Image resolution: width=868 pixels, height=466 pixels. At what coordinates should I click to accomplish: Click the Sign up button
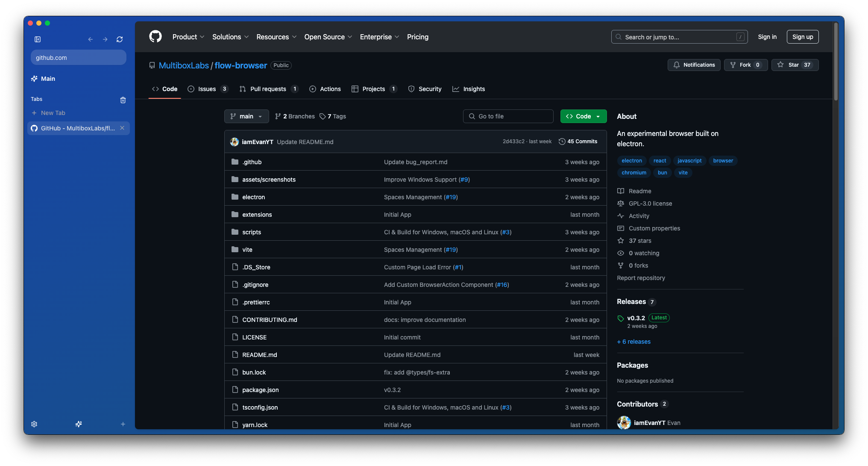802,37
